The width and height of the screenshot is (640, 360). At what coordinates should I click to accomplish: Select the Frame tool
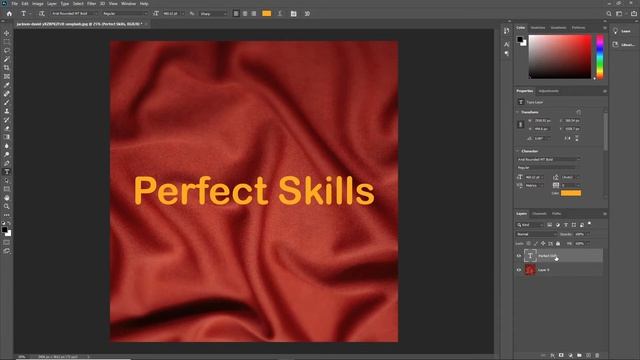(x=7, y=76)
